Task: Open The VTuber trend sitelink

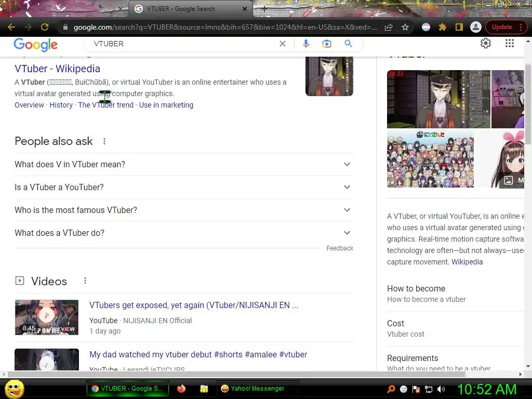Action: pos(106,105)
